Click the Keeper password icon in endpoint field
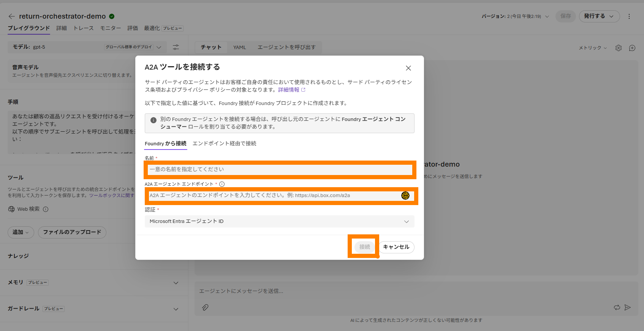644x331 pixels. 405,196
